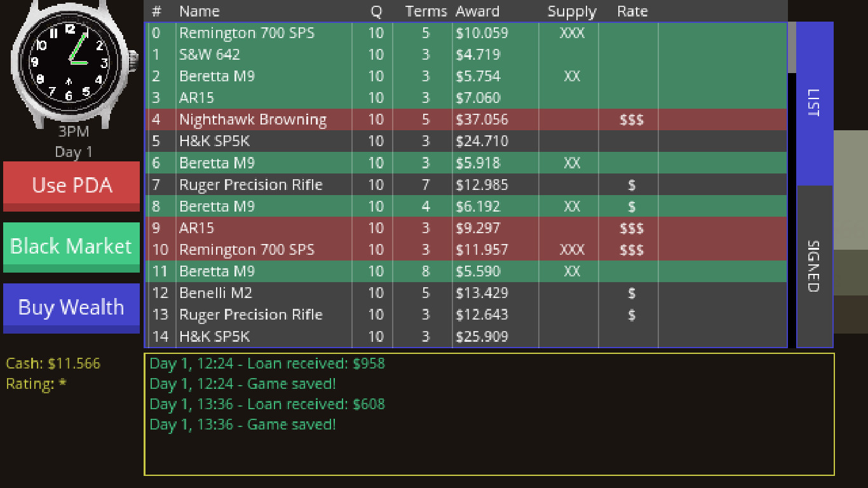Click the Name column header
This screenshot has height=488, width=868.
pos(199,11)
